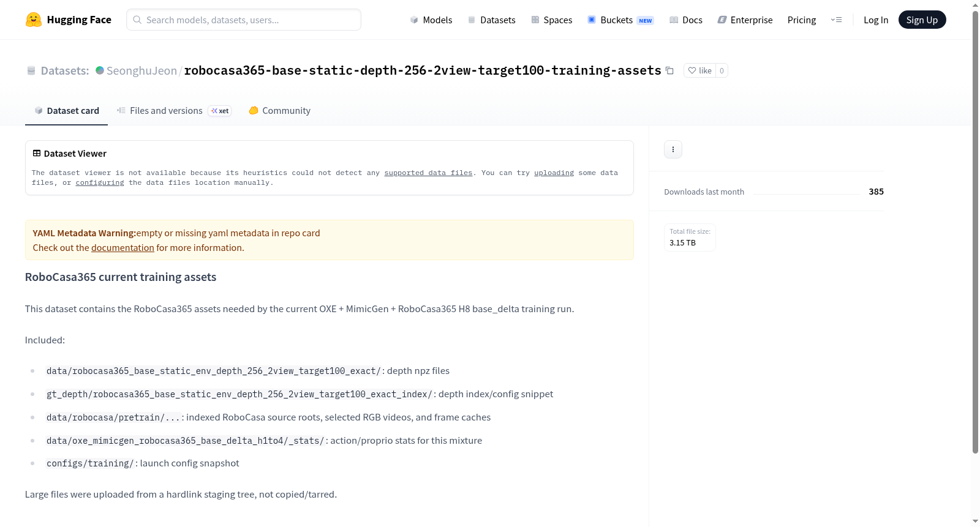Follow the configuring link
980x527 pixels.
(100, 183)
